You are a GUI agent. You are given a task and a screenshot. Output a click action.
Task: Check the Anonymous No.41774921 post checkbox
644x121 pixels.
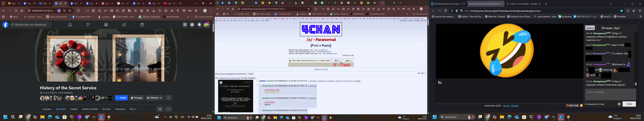click(260, 86)
